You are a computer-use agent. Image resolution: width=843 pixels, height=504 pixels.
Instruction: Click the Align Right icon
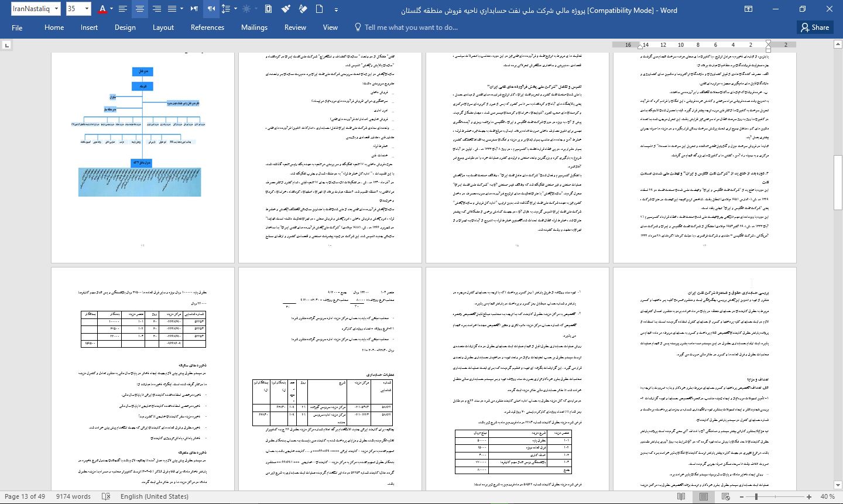pyautogui.click(x=156, y=9)
